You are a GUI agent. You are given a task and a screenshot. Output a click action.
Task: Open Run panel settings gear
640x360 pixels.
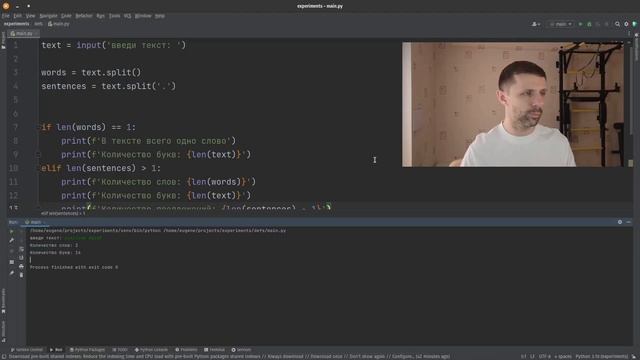coord(620,222)
